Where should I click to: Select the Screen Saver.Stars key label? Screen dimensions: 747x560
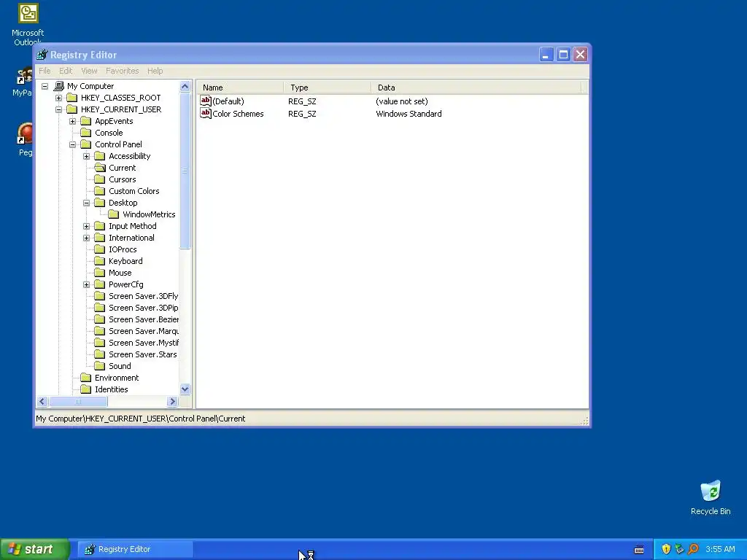[143, 354]
